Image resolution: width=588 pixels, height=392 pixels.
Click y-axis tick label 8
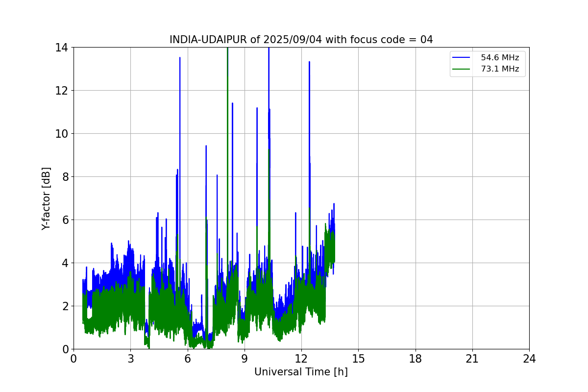click(x=64, y=177)
